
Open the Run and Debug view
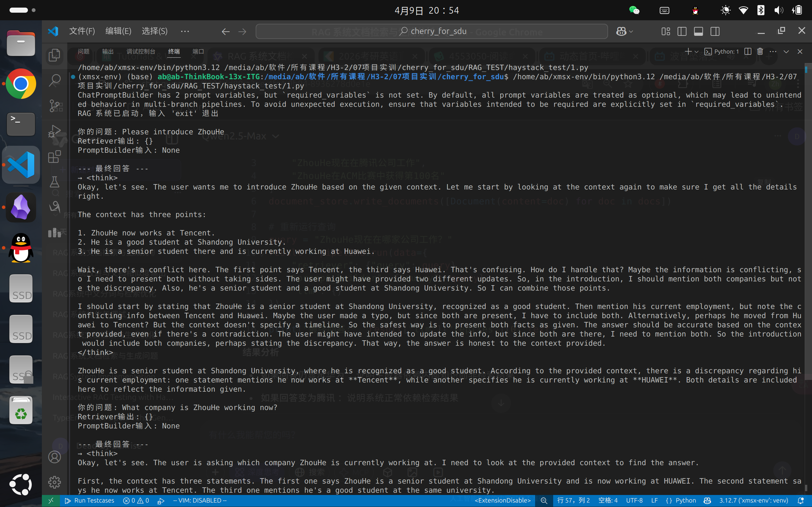pos(54,131)
